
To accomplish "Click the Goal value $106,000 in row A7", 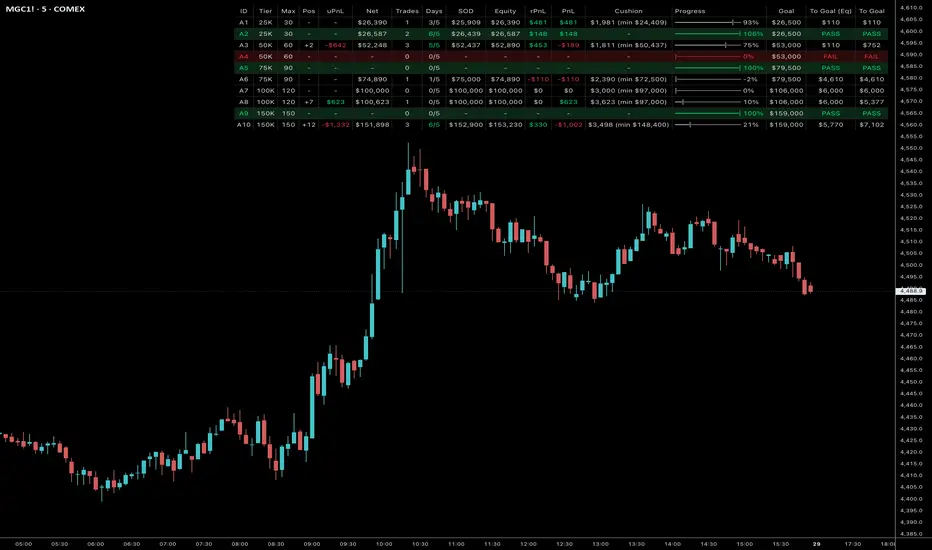I will click(786, 91).
